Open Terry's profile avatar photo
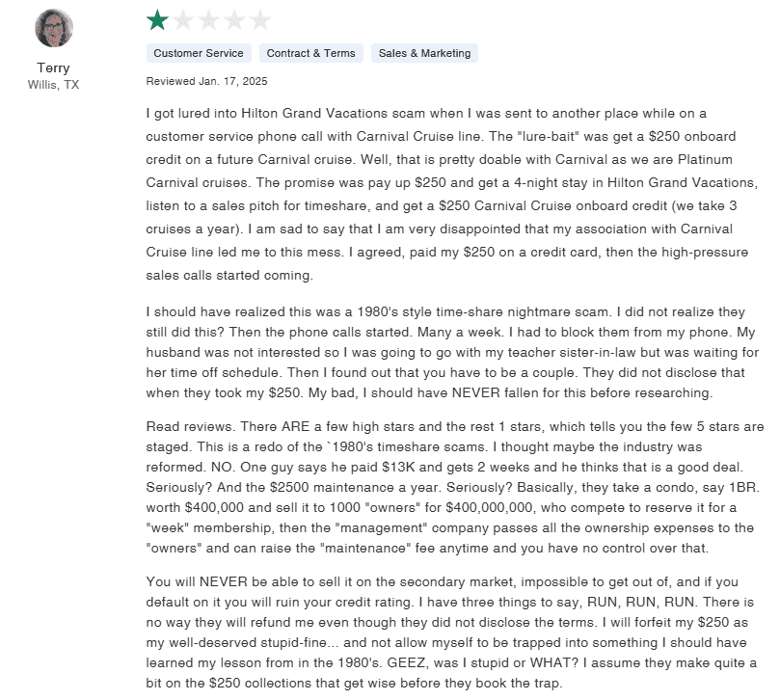 tap(54, 28)
